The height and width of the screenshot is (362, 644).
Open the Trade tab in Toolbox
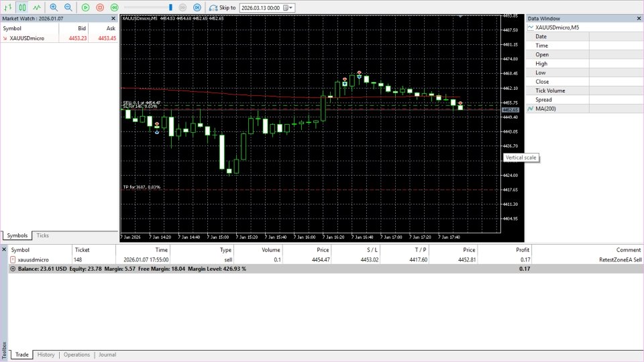(21, 355)
